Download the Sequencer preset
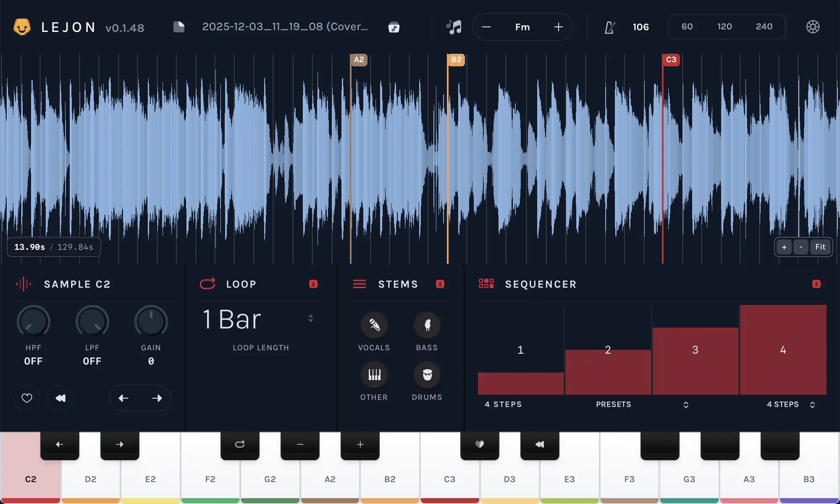840x504 pixels. pos(816,284)
